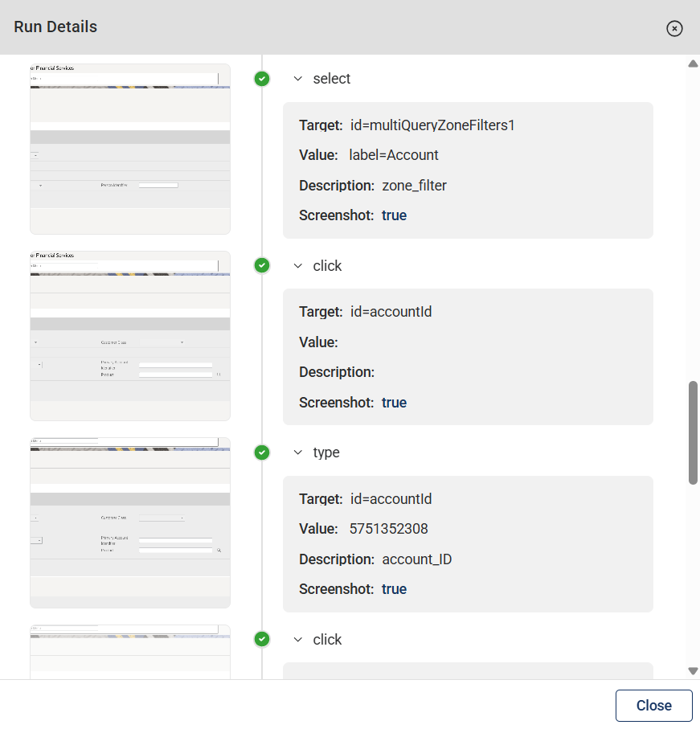Open the partially visible bottom screenshot thumbnail
700x729 pixels.
130,652
